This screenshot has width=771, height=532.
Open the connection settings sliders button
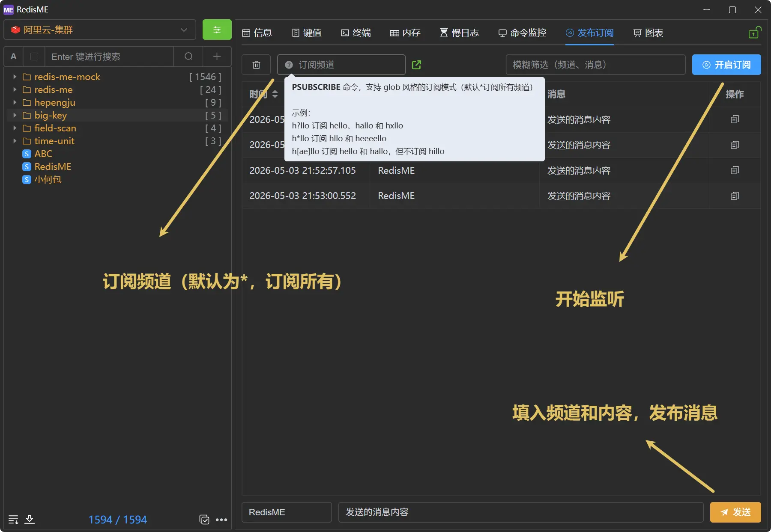pos(217,30)
